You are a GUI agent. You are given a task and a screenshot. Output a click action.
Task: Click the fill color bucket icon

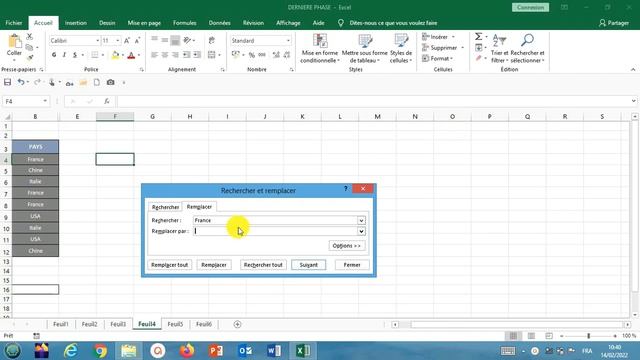[x=115, y=55]
